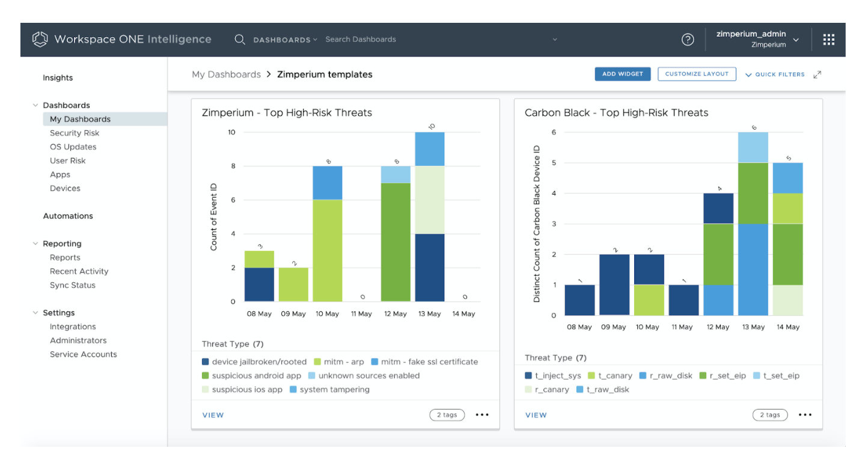This screenshot has height=460, width=868.
Task: Open Integrations under Settings
Action: 73,327
